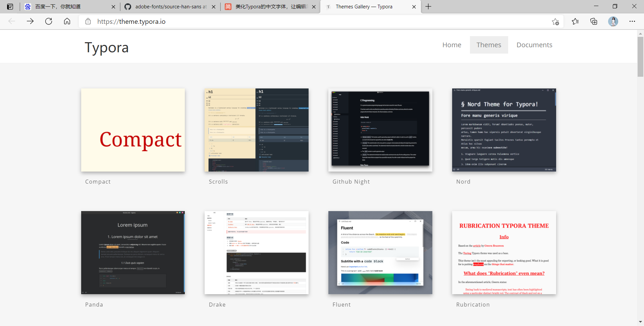The width and height of the screenshot is (644, 326).
Task: Open the Scrolls theme thumbnail
Action: pyautogui.click(x=257, y=130)
